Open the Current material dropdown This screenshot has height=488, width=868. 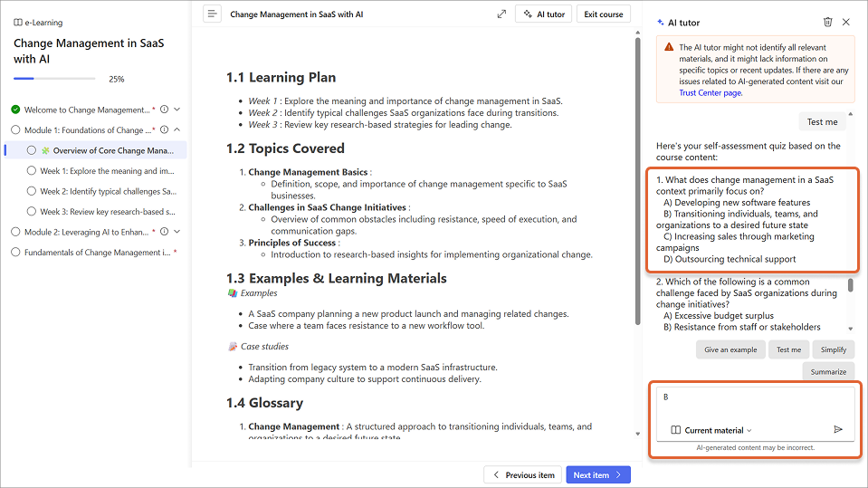(711, 430)
